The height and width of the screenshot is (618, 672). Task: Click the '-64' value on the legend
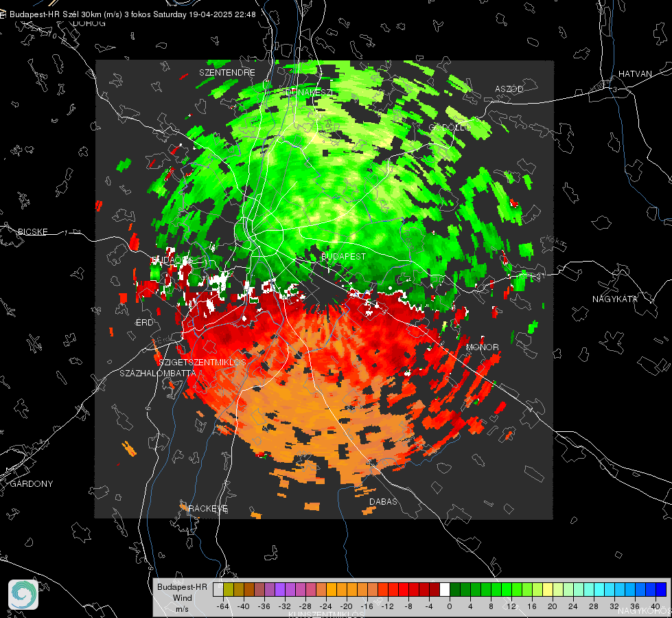223,606
